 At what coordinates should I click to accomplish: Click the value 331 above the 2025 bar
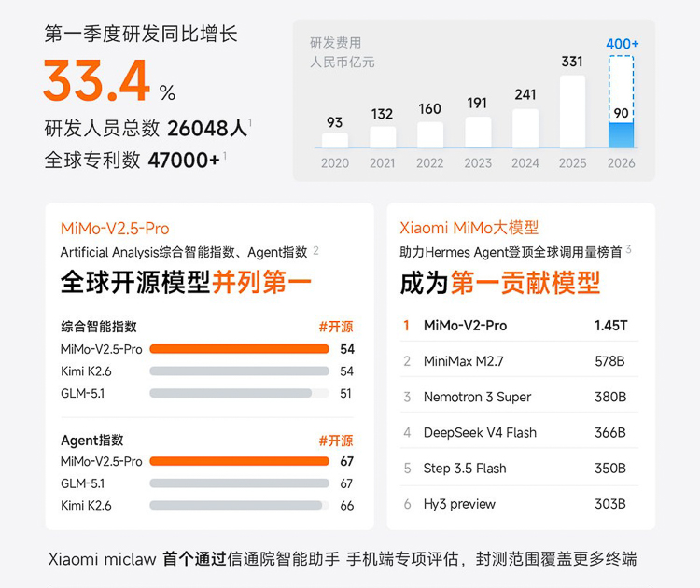572,62
